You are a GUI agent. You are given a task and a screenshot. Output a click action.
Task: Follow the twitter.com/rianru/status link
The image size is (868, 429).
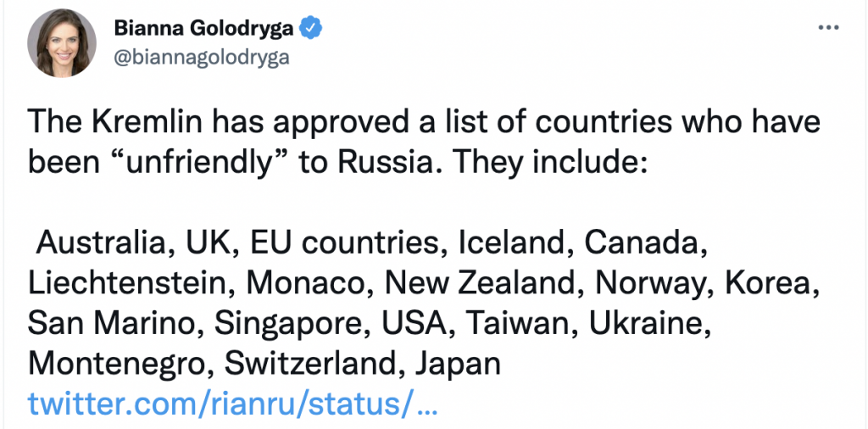click(232, 404)
